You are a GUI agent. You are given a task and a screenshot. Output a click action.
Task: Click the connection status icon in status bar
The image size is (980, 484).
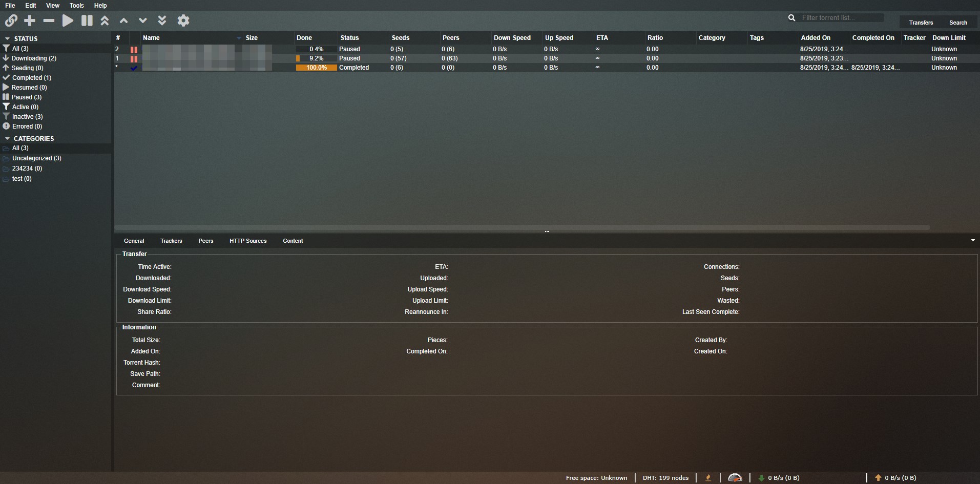click(708, 478)
